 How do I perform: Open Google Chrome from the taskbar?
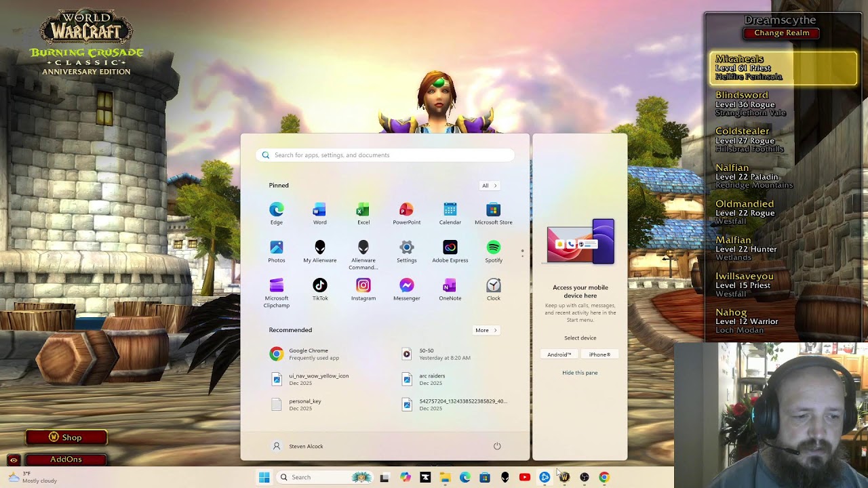point(604,477)
